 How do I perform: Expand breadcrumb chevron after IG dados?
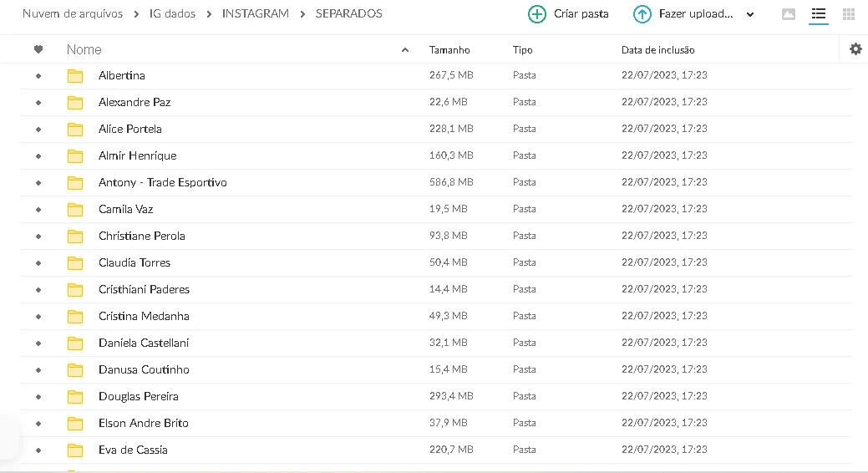[x=209, y=14]
